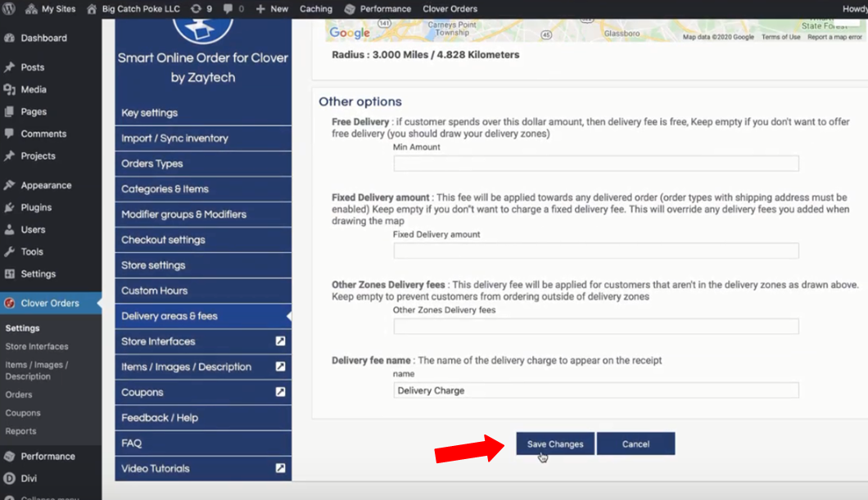Screen dimensions: 868x500
Task: Click the Settings submenu item under Clover Orders
Action: (x=23, y=328)
